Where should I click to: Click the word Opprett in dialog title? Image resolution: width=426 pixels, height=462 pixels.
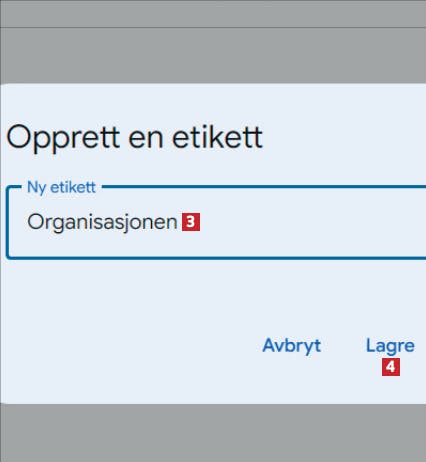click(x=63, y=138)
